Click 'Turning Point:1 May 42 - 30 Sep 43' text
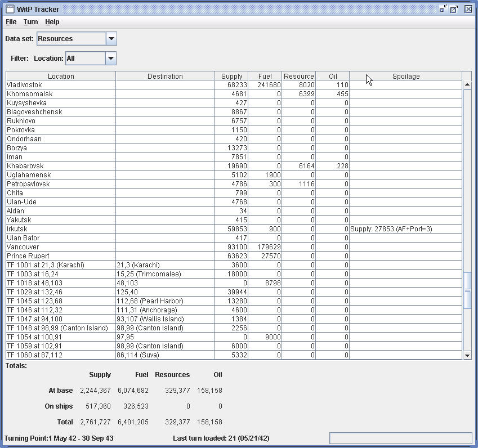 pos(59,438)
